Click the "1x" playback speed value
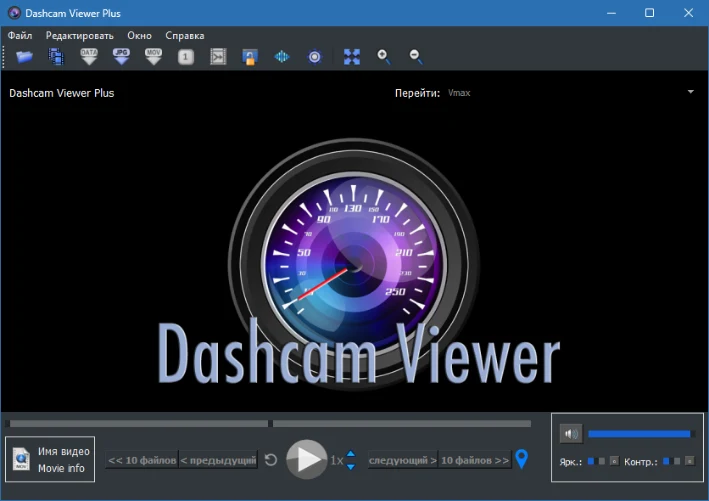The image size is (709, 501). coord(336,460)
